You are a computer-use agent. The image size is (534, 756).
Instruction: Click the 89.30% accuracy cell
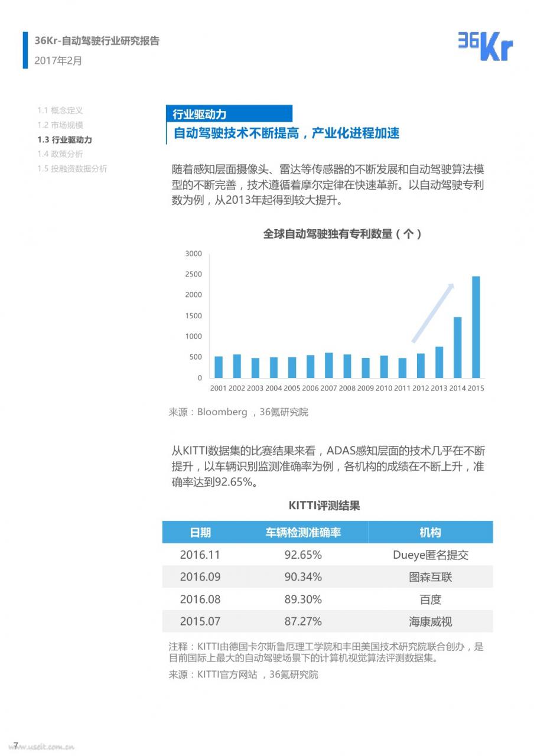(x=303, y=599)
